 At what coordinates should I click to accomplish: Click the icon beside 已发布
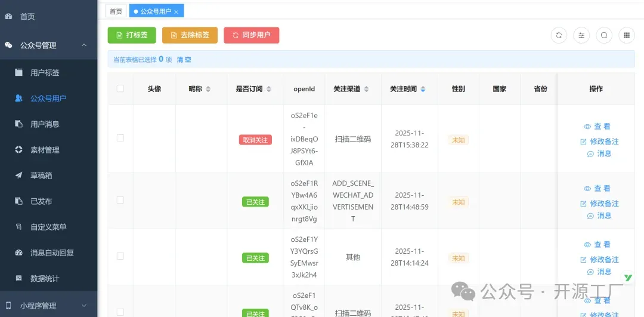pos(18,201)
